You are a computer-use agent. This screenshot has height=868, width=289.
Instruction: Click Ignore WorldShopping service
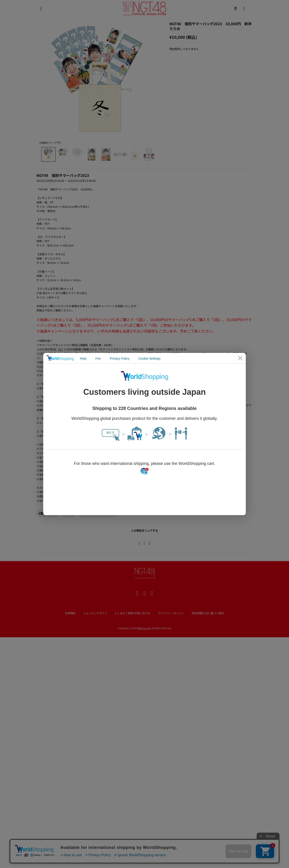pos(140,855)
